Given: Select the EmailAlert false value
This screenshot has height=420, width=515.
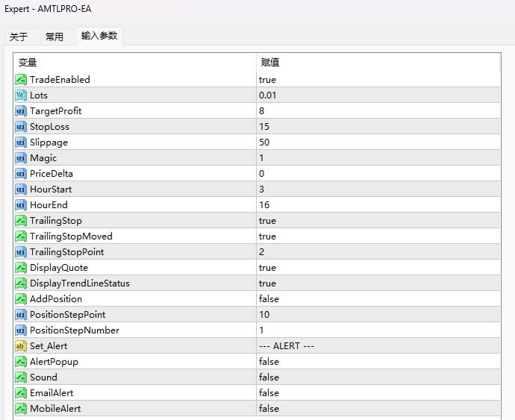Looking at the screenshot, I should point(269,393).
